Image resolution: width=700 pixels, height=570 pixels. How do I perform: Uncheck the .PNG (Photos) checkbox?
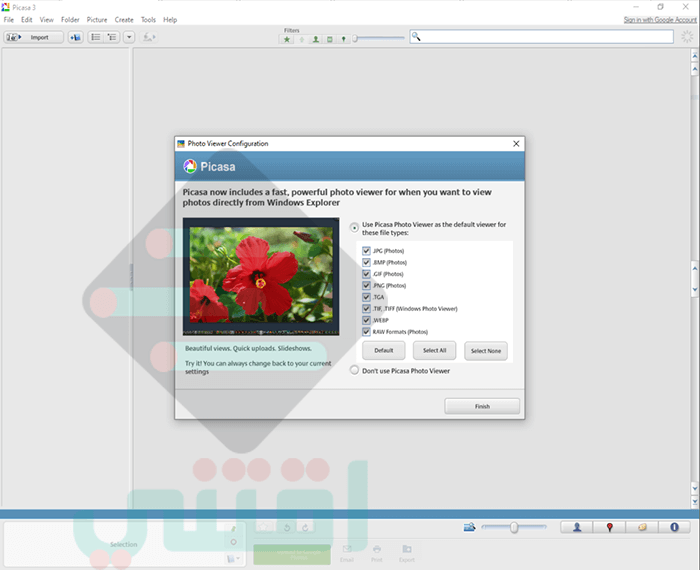[x=367, y=286]
